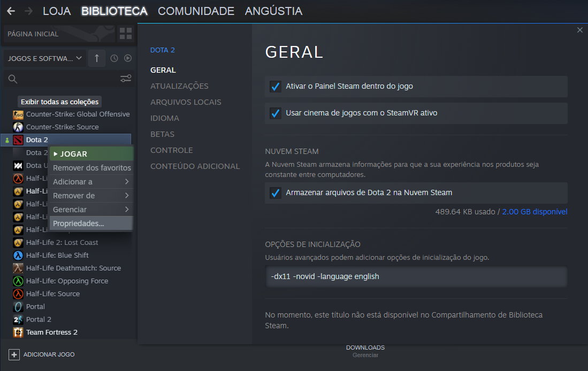Image resolution: width=588 pixels, height=371 pixels.
Task: Go forward with the right arrow icon
Action: tap(28, 11)
